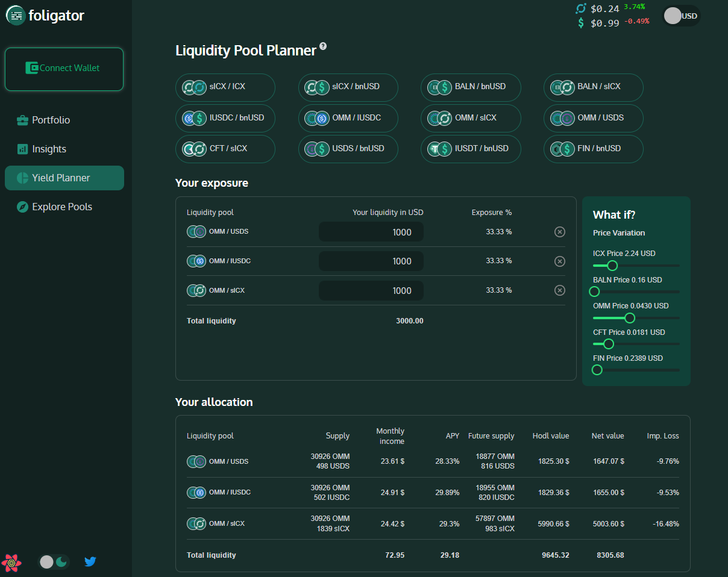Go to Insights in sidebar
The width and height of the screenshot is (728, 577).
(49, 149)
